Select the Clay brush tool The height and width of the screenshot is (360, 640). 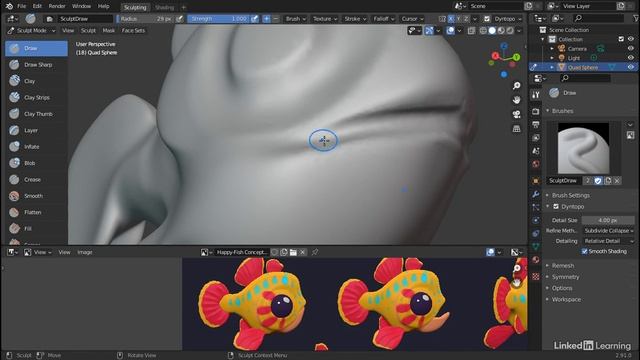tap(36, 81)
